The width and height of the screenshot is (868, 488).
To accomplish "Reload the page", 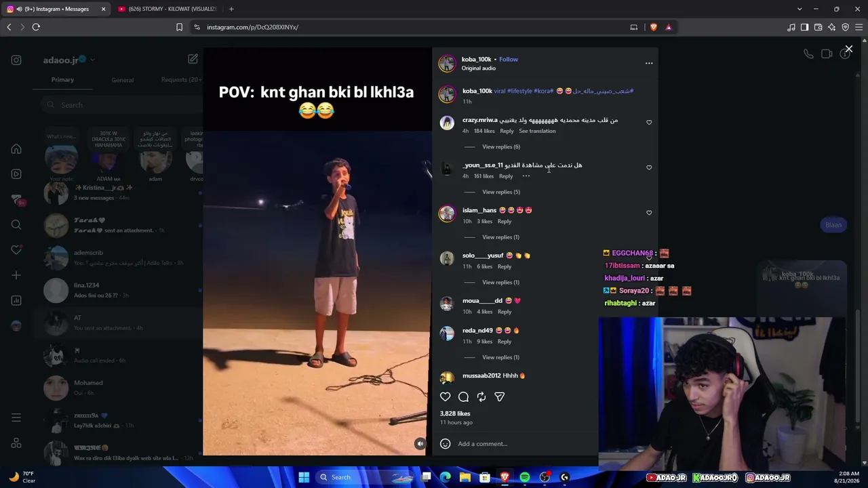I will click(x=36, y=27).
